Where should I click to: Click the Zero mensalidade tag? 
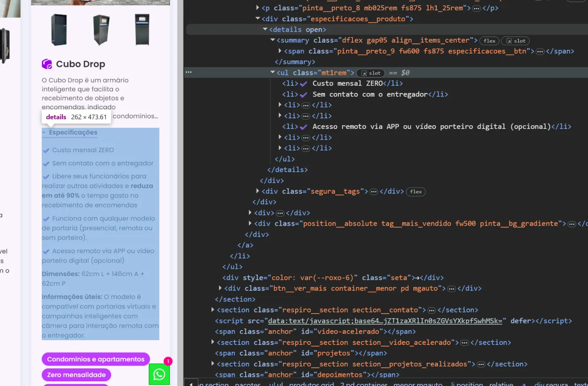76,375
